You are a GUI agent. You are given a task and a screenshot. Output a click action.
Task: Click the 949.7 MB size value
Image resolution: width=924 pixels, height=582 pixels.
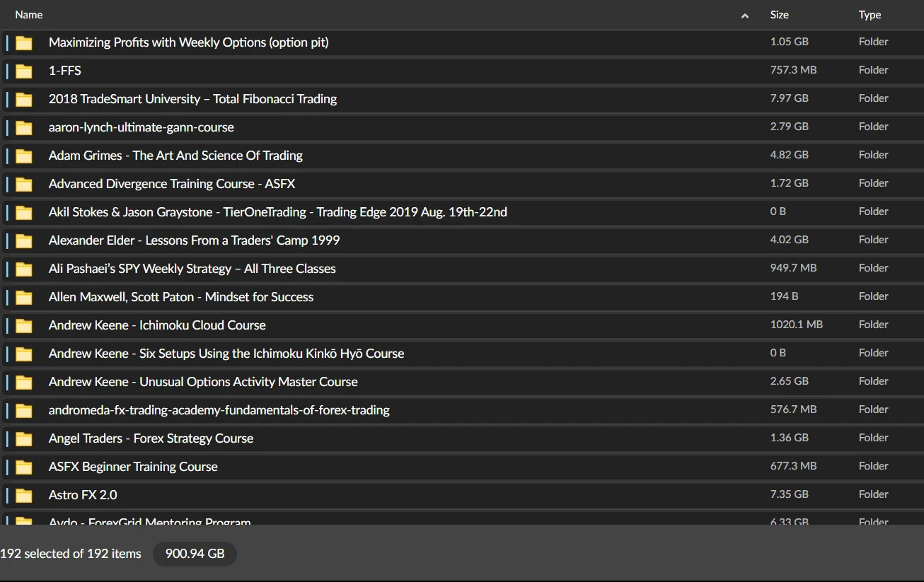point(793,268)
